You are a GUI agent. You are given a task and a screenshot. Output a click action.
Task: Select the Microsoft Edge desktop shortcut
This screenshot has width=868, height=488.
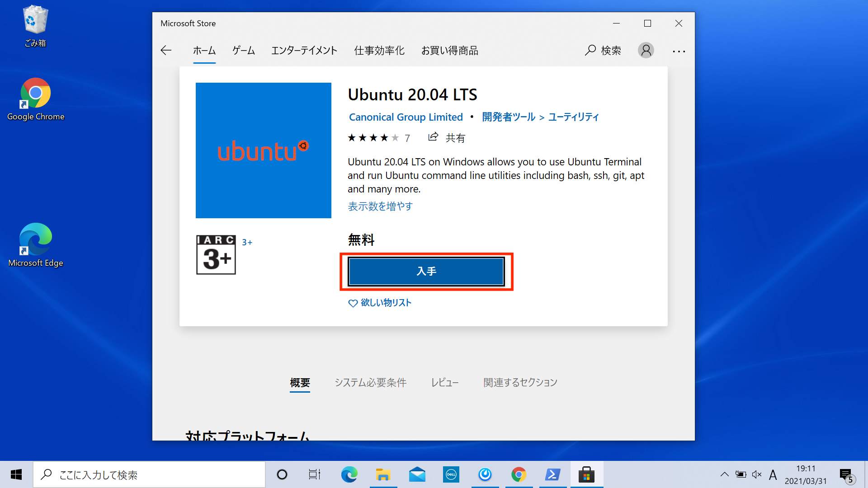click(x=36, y=245)
